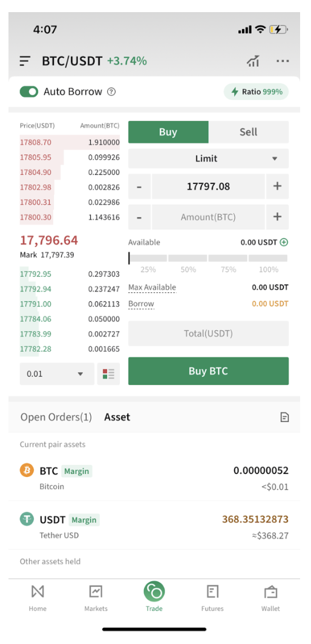Expand the 0.01 price precision dropdown
This screenshot has width=311, height=644.
[57, 374]
